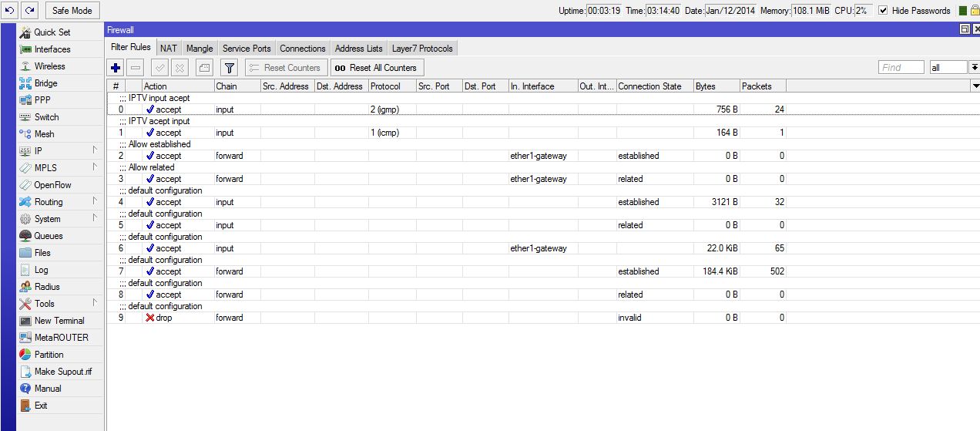Screen dimensions: 980x431
Task: Open Mesh menu item
Action: point(60,134)
